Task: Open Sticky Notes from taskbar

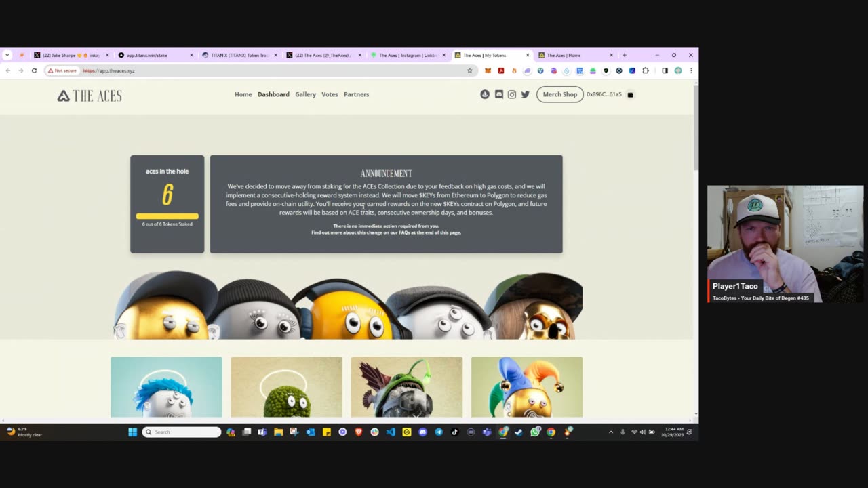Action: tap(327, 432)
